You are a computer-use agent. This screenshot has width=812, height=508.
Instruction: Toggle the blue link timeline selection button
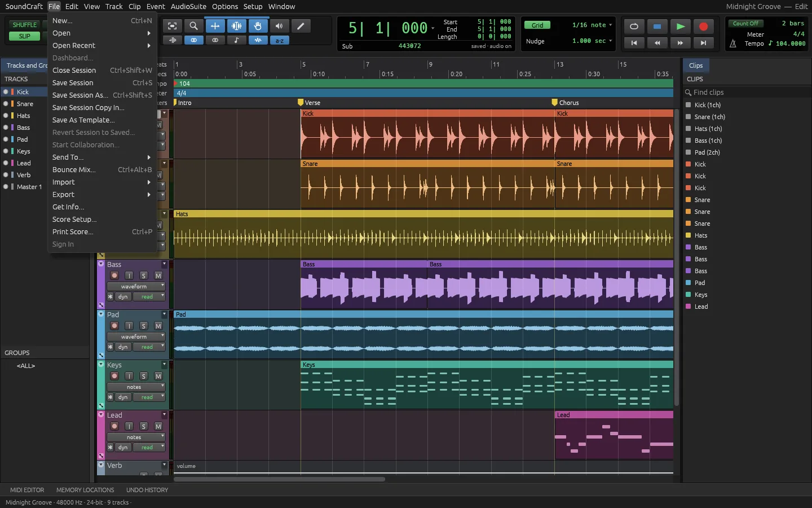(x=193, y=40)
